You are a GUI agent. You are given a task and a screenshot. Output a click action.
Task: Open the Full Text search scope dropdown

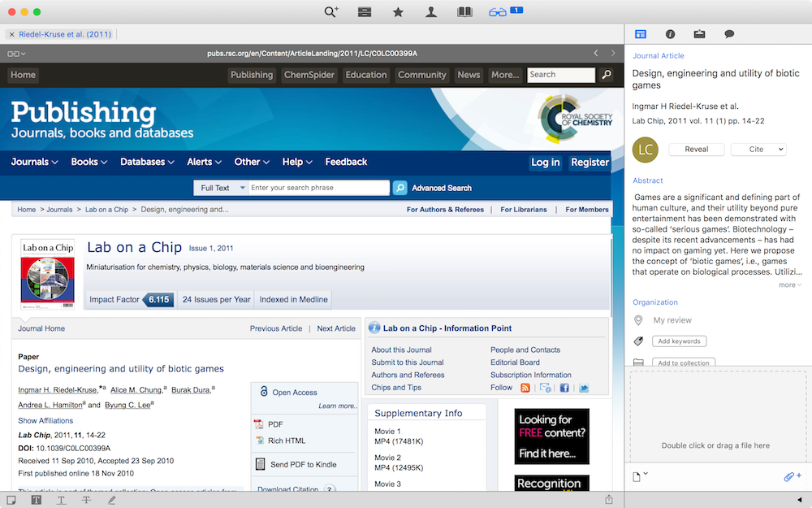click(222, 188)
